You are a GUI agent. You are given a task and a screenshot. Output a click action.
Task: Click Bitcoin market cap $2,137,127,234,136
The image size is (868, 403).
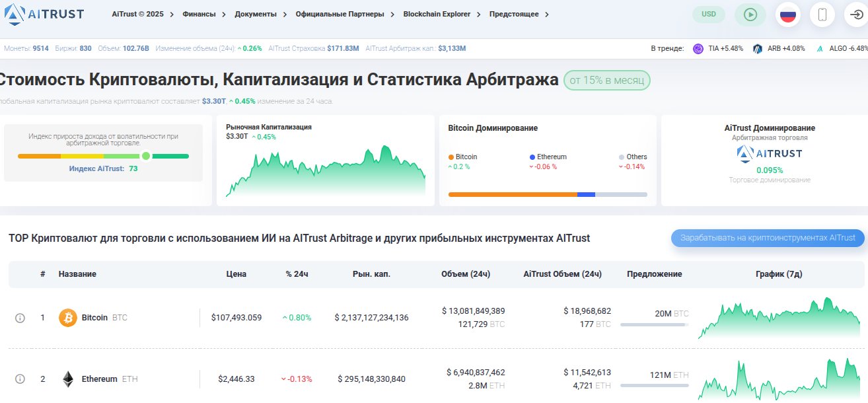point(371,318)
